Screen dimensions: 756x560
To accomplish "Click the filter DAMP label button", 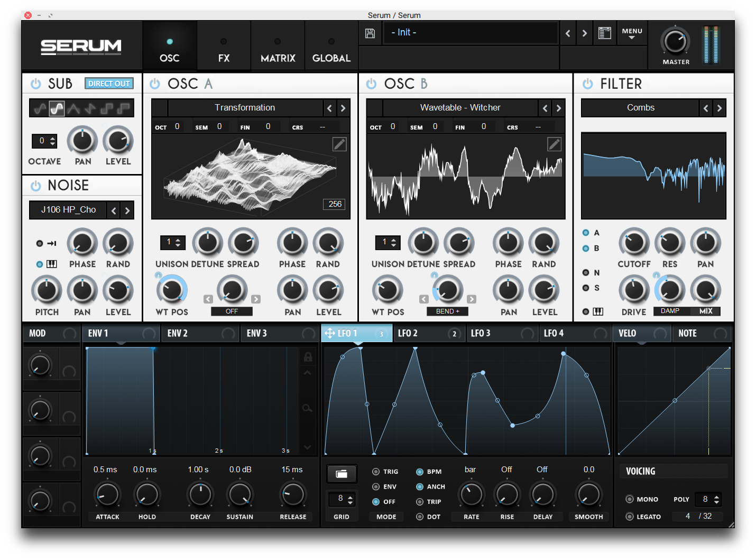I will [670, 311].
